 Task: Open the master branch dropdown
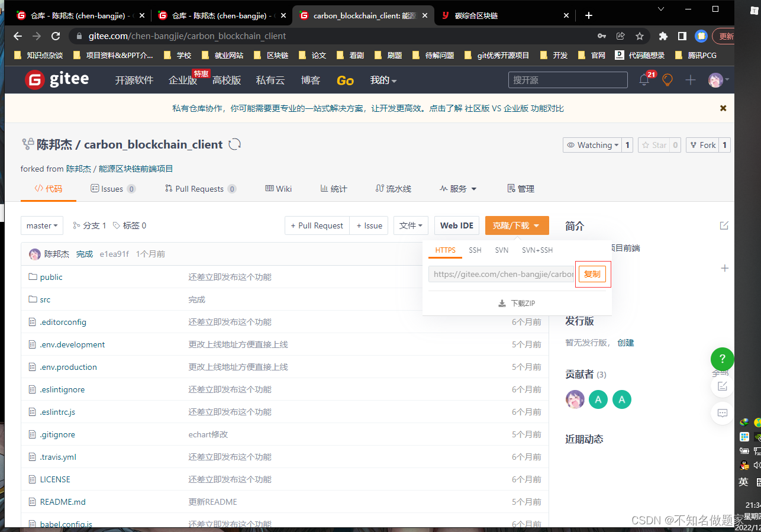(42, 225)
